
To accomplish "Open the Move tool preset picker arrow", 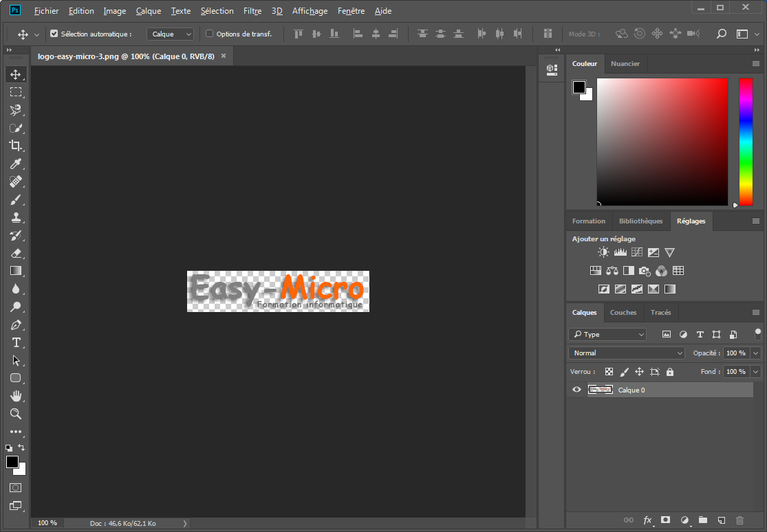I will pos(36,34).
